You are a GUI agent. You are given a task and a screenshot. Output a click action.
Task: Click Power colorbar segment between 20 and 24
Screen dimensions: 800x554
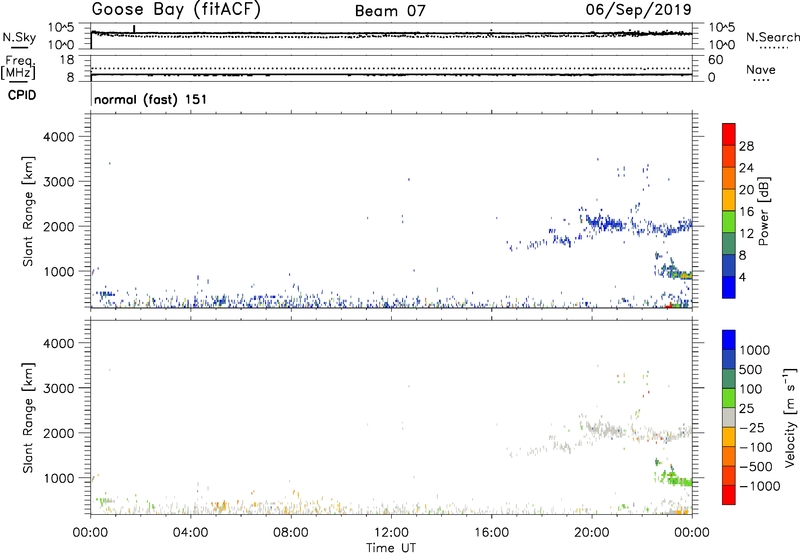click(x=729, y=178)
